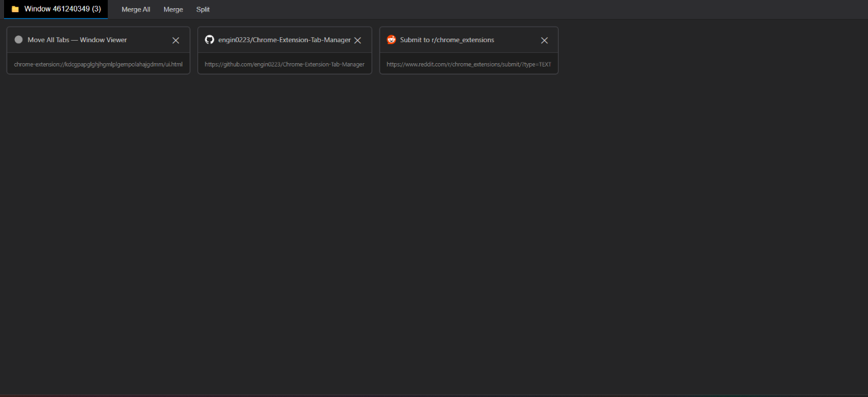
Task: Click the chrome-extension ui.html URL text
Action: (x=98, y=64)
